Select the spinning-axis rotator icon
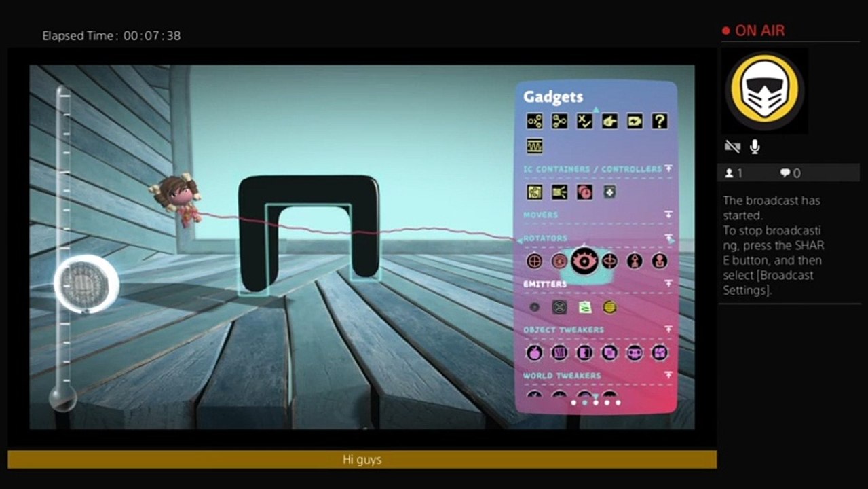Screen dimensions: 868x489 coord(609,261)
